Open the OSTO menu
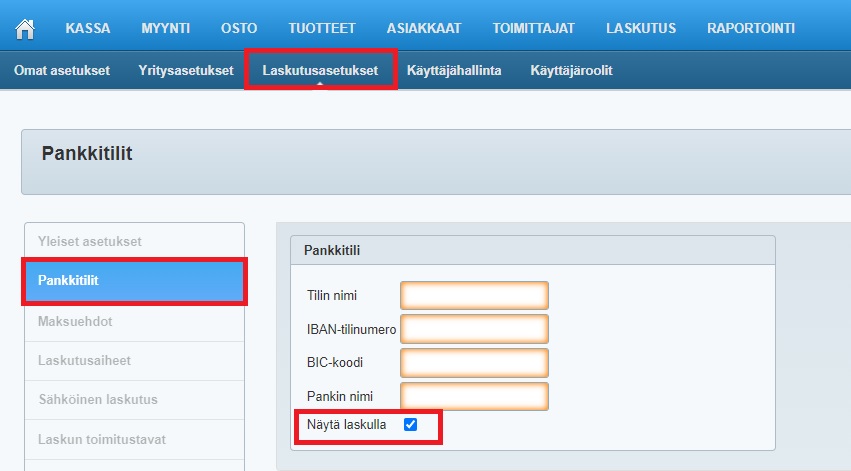 239,28
